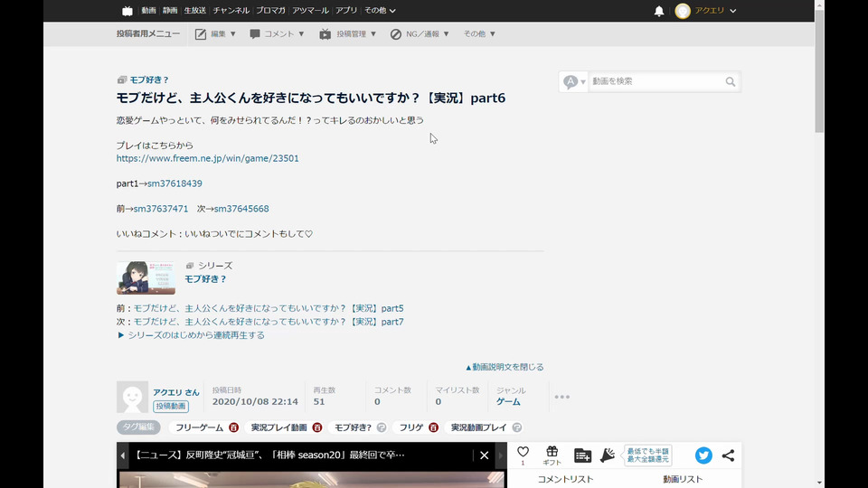Open アプリ in top navigation

click(346, 11)
